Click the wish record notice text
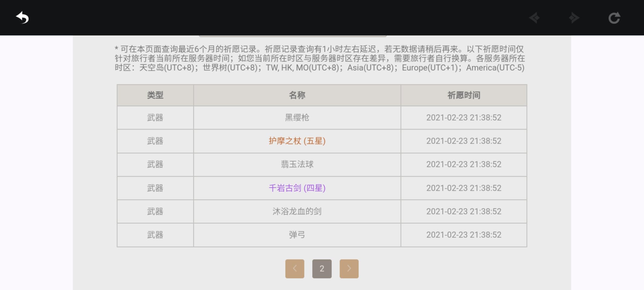 (x=320, y=58)
